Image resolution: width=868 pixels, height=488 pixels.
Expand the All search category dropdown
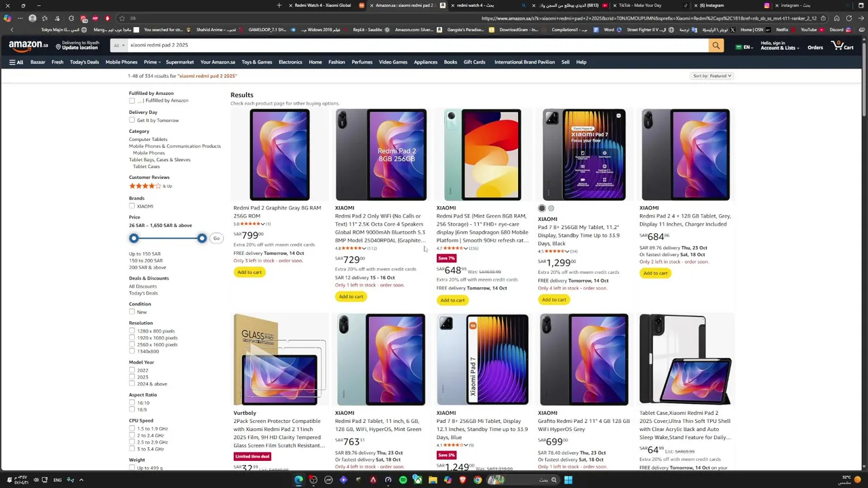[x=119, y=45]
